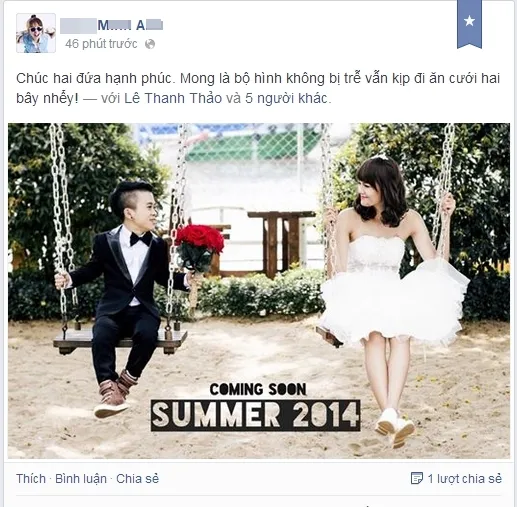This screenshot has width=517, height=507.
Task: View the '1 lượt chia sẻ' shares
Action: tap(465, 479)
